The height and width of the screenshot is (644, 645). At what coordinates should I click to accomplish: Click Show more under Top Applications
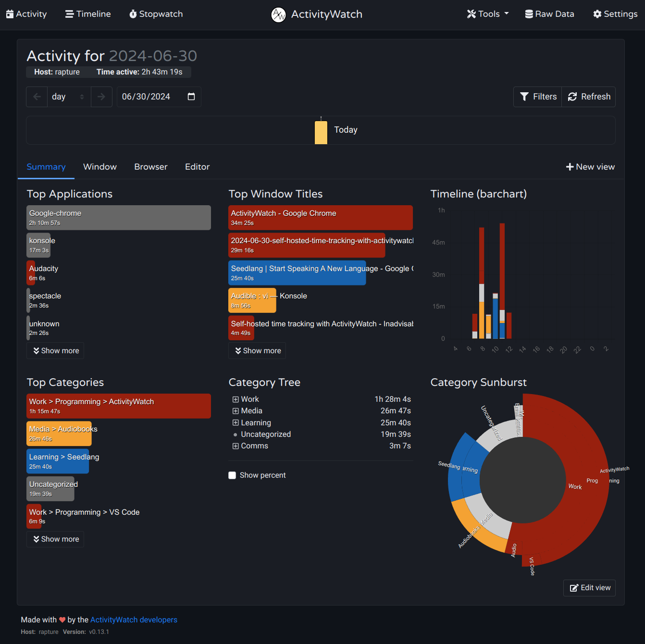point(55,351)
